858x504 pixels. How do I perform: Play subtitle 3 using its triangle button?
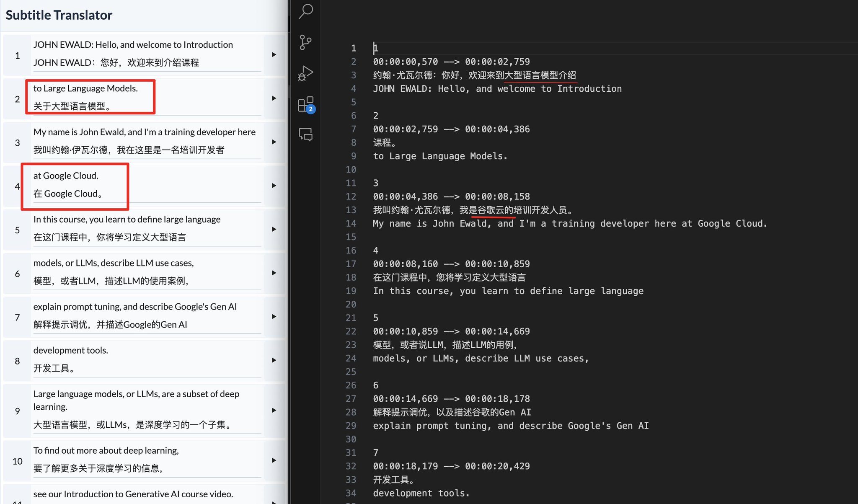pyautogui.click(x=274, y=142)
